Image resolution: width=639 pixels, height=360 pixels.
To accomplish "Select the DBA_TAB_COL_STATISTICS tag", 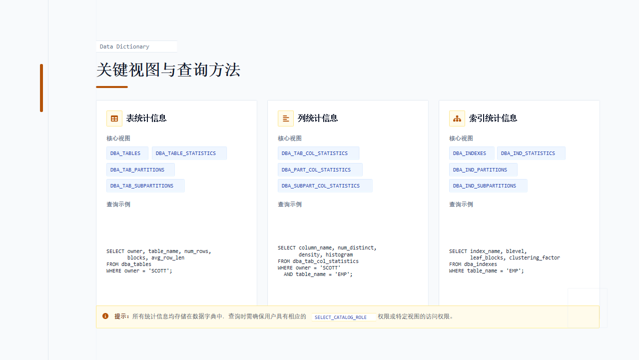I will [318, 153].
